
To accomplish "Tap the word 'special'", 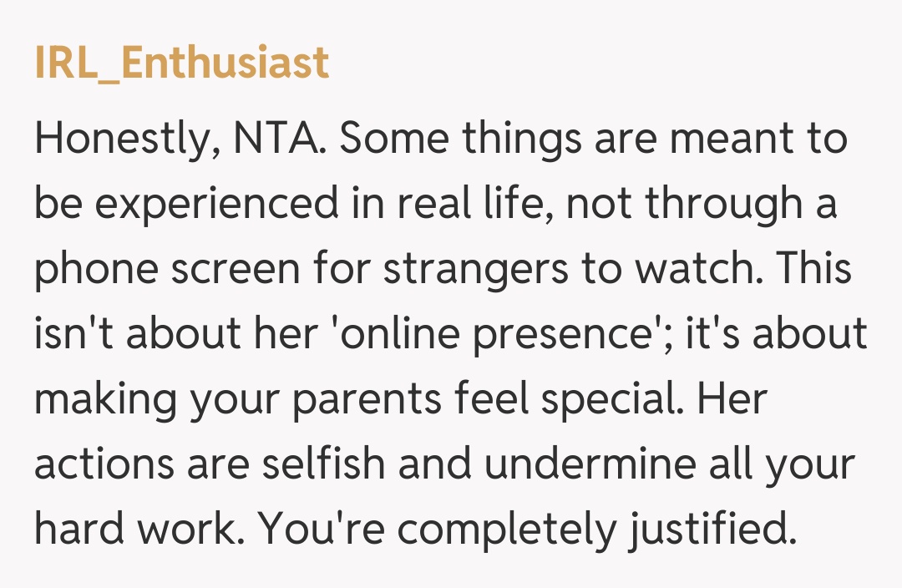I will pos(608,400).
